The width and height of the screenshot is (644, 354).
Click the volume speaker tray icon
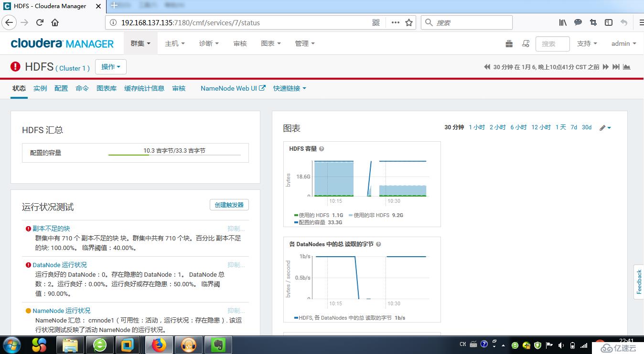click(560, 345)
